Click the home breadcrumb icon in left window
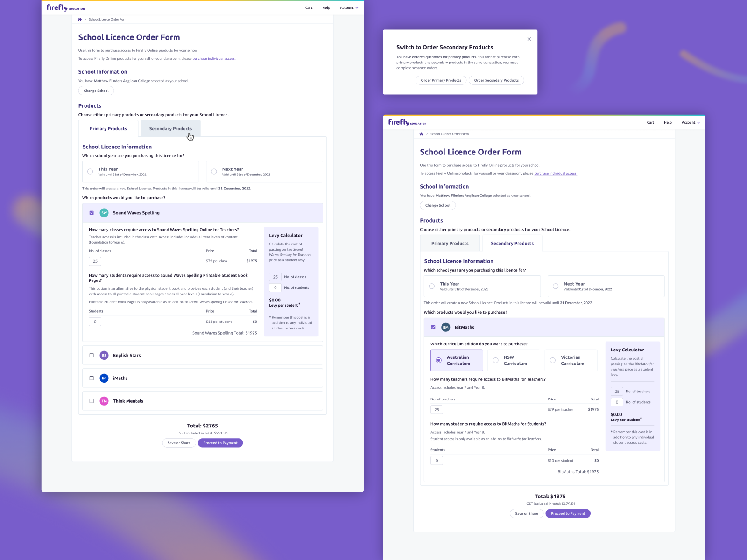The image size is (747, 560). [x=80, y=19]
